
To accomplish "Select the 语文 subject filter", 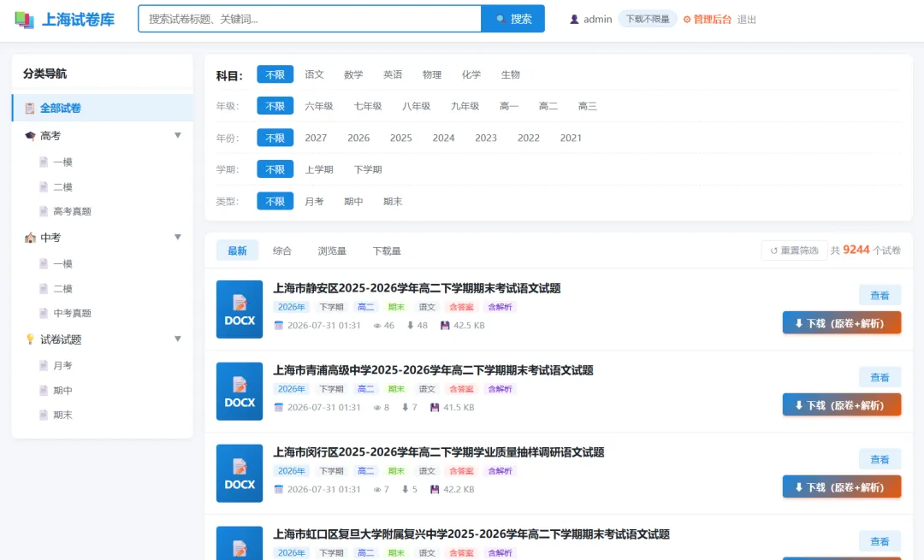I will (314, 74).
